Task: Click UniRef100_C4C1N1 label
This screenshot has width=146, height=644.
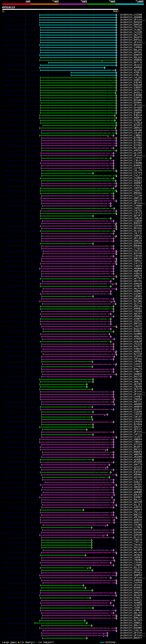Action: tap(131, 77)
